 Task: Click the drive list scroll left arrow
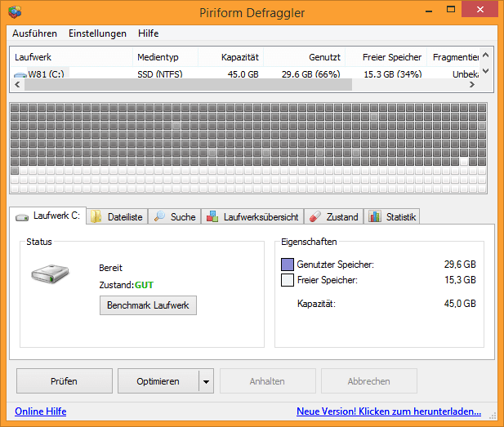[x=17, y=84]
